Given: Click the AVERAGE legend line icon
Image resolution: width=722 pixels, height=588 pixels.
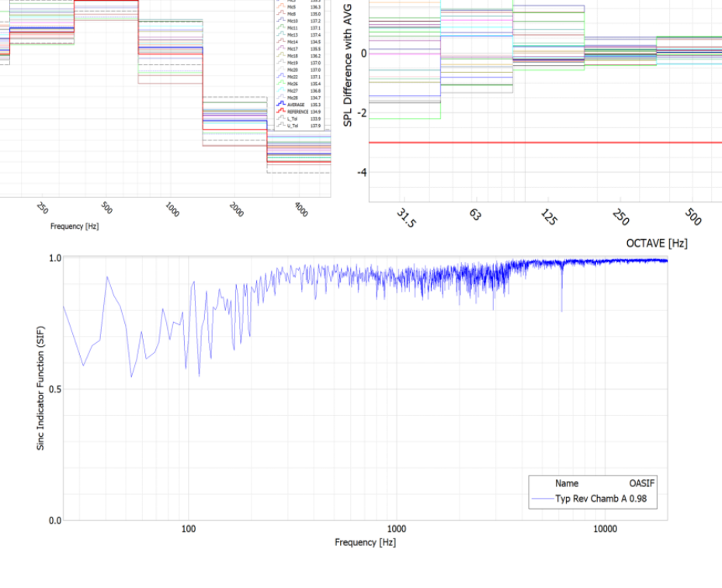Looking at the screenshot, I should click(x=281, y=104).
